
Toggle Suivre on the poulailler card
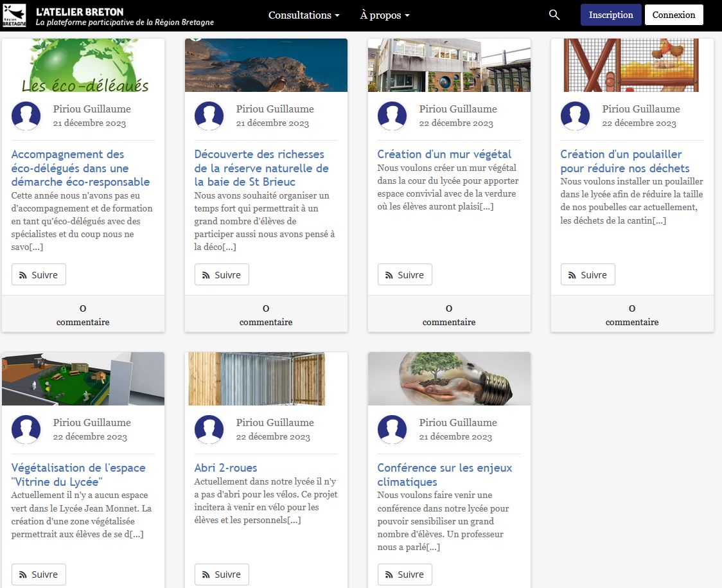point(588,274)
